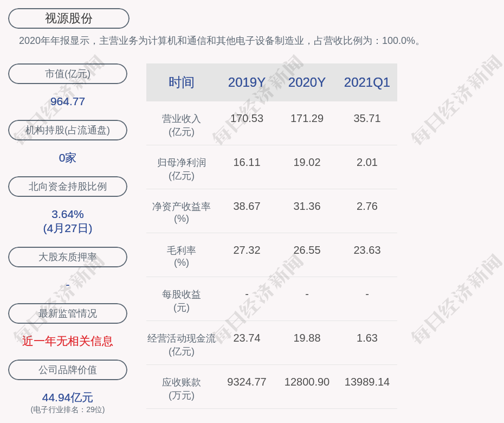Click the 每股收益 (元) row label

click(x=182, y=301)
